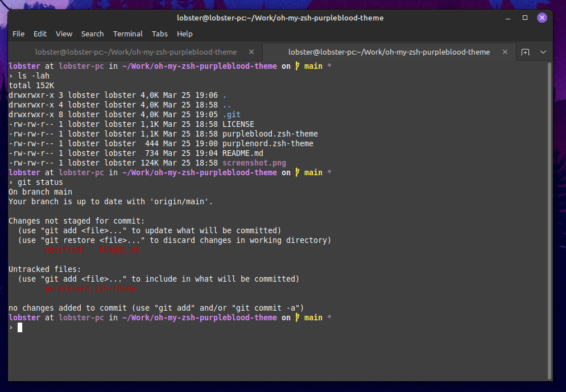The image size is (566, 392).
Task: Select the second, active terminal tab
Action: click(389, 52)
